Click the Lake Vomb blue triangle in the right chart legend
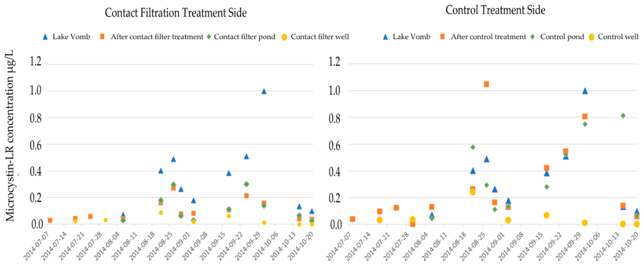The height and width of the screenshot is (266, 644). click(x=385, y=37)
